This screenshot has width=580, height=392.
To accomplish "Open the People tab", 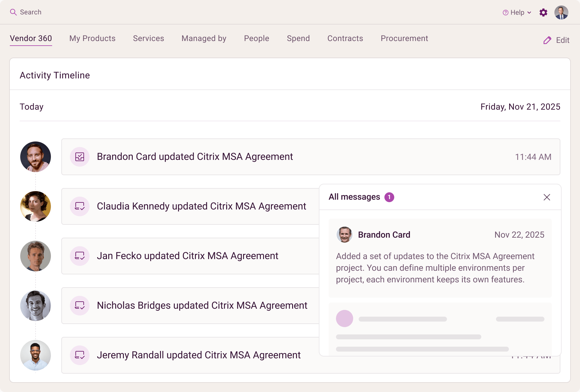I will tap(257, 38).
